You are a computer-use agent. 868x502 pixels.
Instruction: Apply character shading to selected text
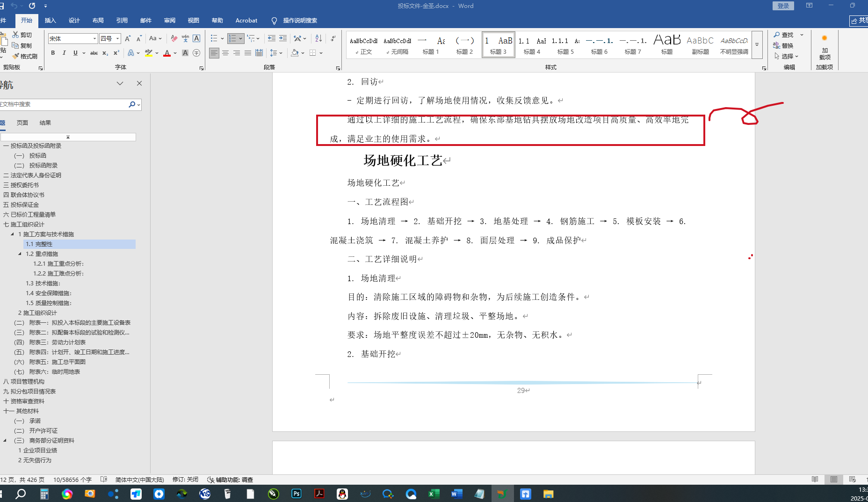point(185,53)
